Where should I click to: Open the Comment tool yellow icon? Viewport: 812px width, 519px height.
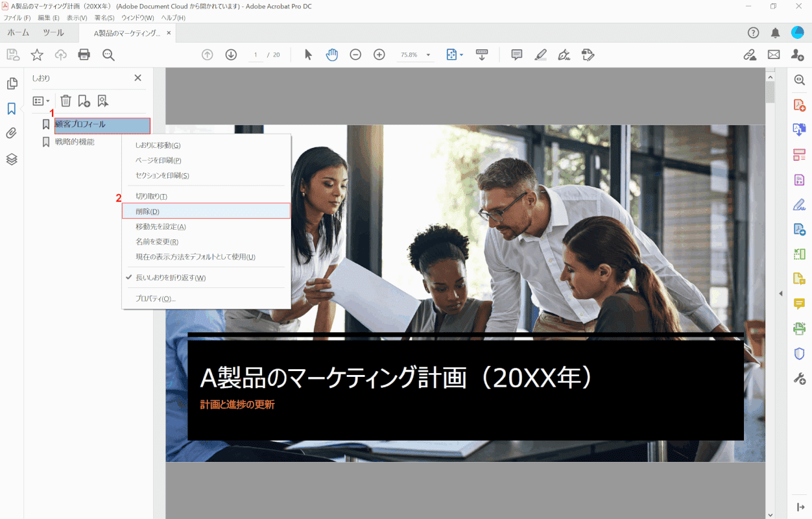click(x=799, y=303)
